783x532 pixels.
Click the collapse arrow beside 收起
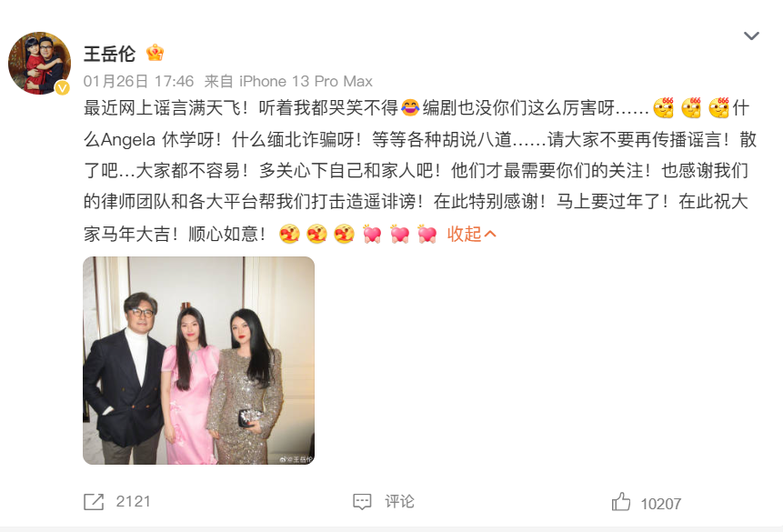point(490,234)
